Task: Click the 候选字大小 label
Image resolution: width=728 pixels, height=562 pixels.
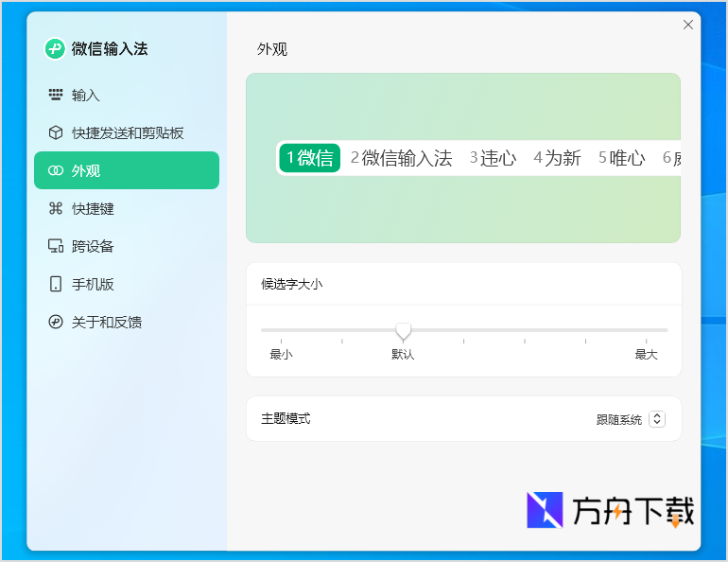Action: (291, 284)
